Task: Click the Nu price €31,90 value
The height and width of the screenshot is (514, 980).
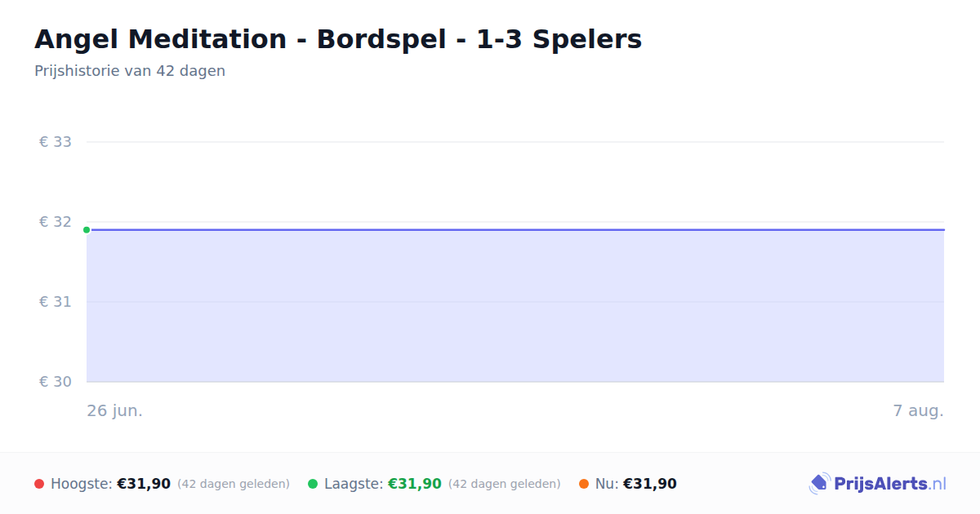Action: (650, 484)
